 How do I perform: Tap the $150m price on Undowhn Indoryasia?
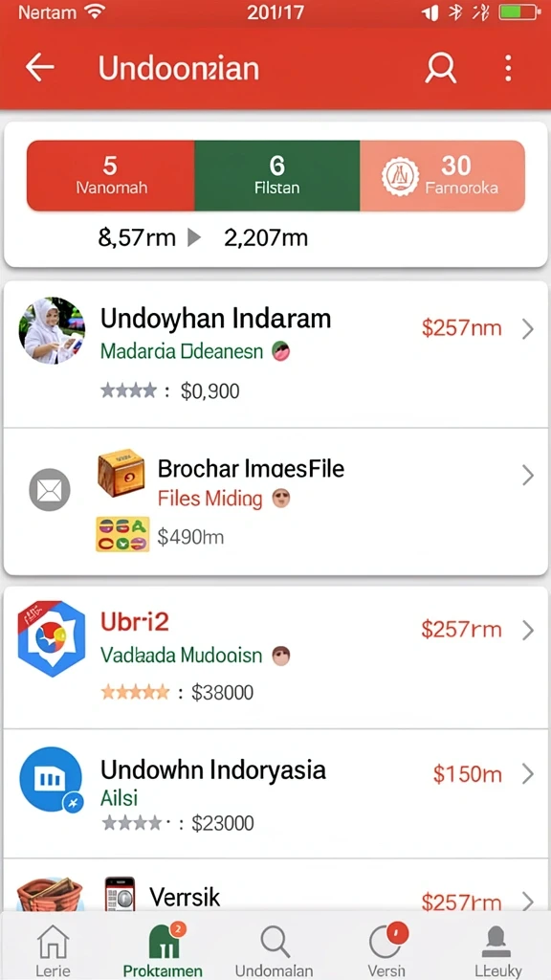467,774
